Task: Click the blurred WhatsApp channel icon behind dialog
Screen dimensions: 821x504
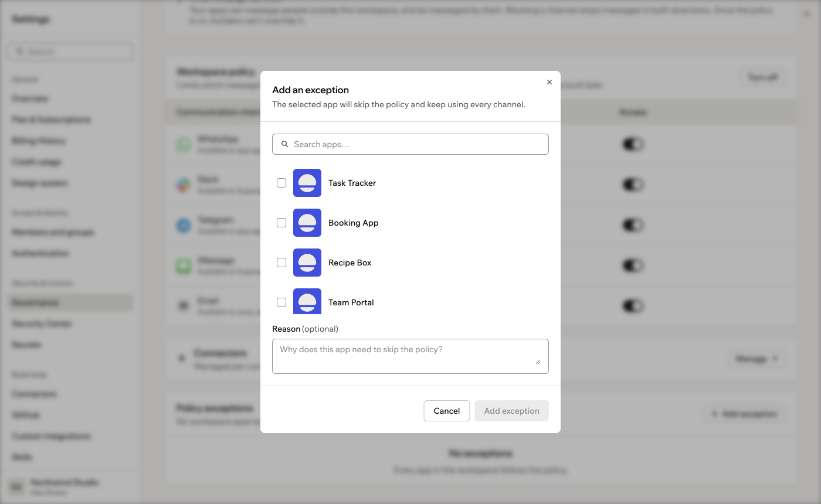Action: coord(184,144)
